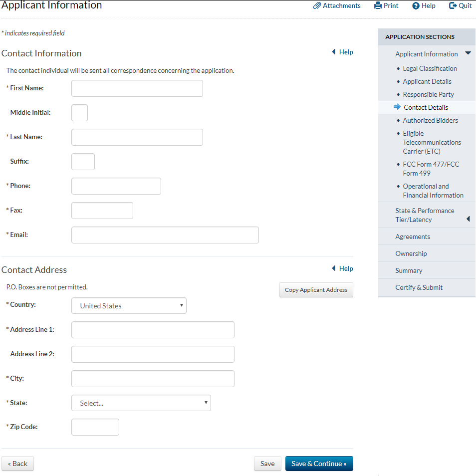This screenshot has height=476, width=476.
Task: Open the Country dropdown
Action: 129,306
